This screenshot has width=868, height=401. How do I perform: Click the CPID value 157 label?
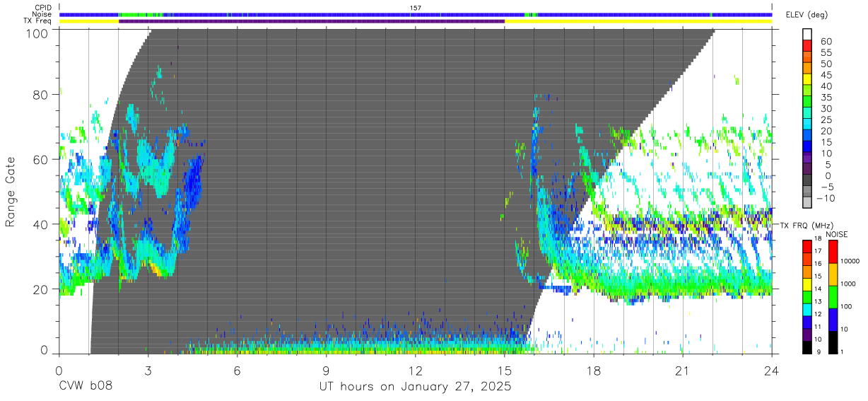click(416, 8)
